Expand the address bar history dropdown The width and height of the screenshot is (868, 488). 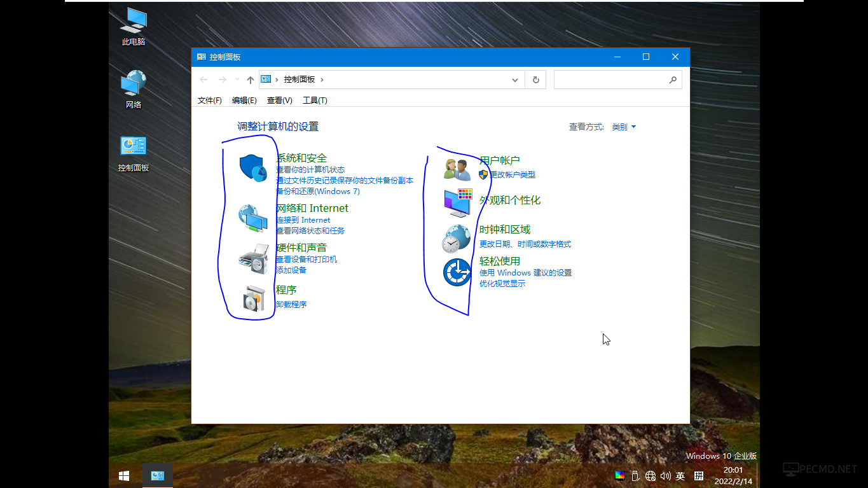516,80
